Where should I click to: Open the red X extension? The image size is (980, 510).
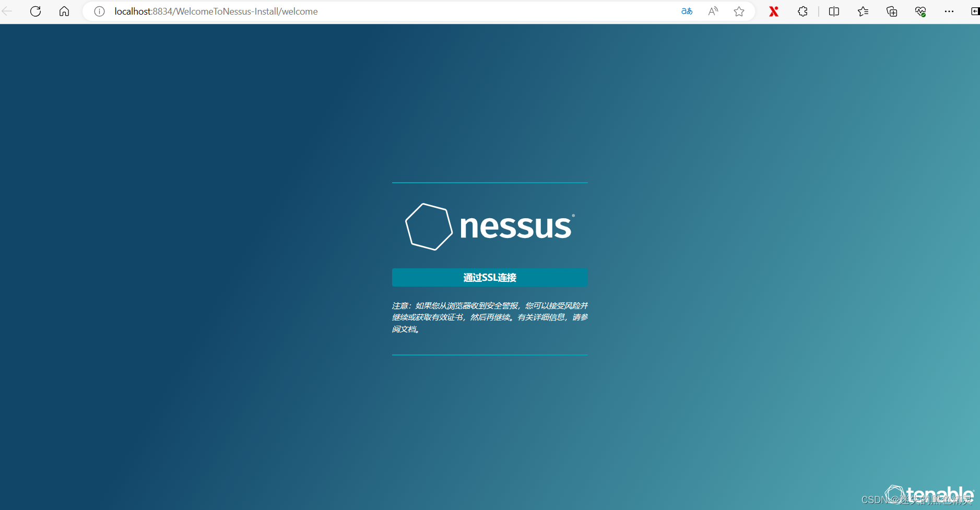pyautogui.click(x=774, y=11)
